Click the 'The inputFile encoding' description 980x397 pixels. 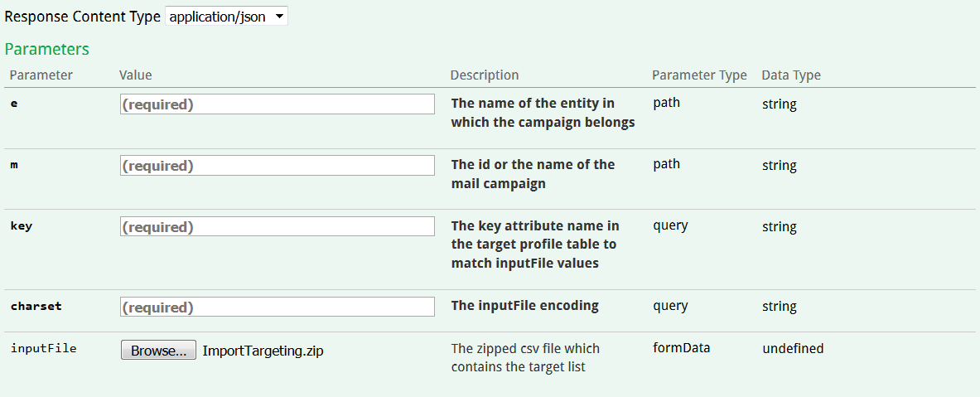524,306
